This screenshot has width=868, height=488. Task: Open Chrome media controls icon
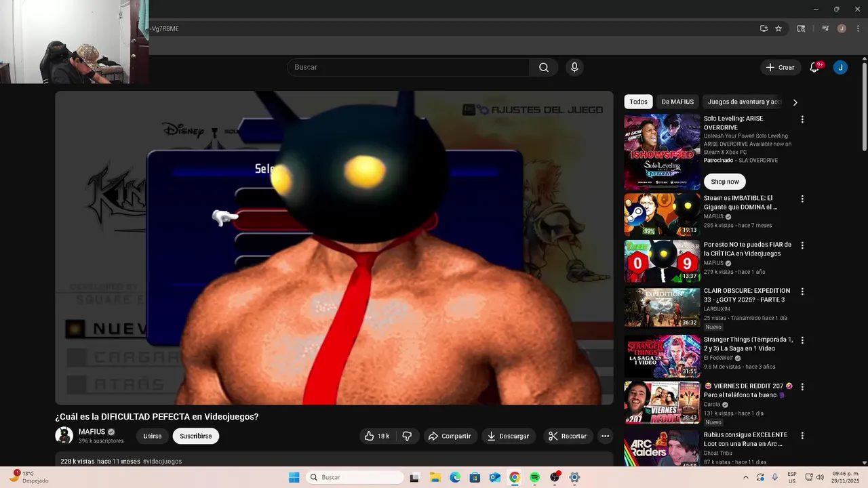point(825,28)
